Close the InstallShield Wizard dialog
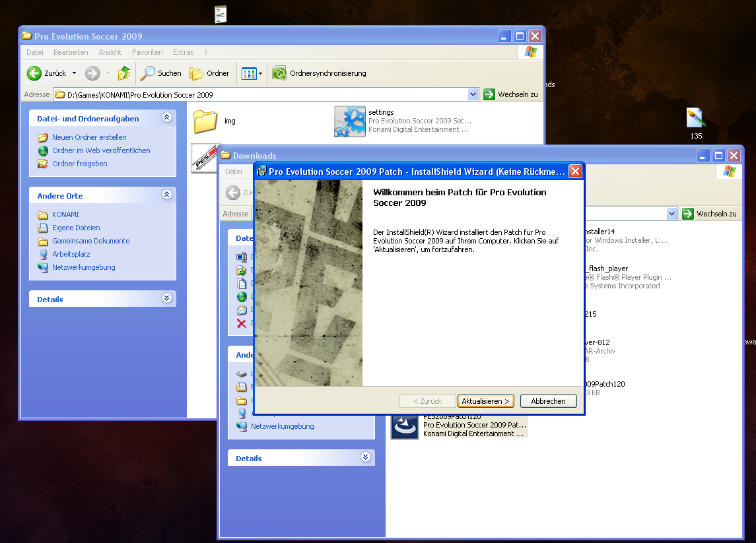Image resolution: width=756 pixels, height=543 pixels. [575, 172]
